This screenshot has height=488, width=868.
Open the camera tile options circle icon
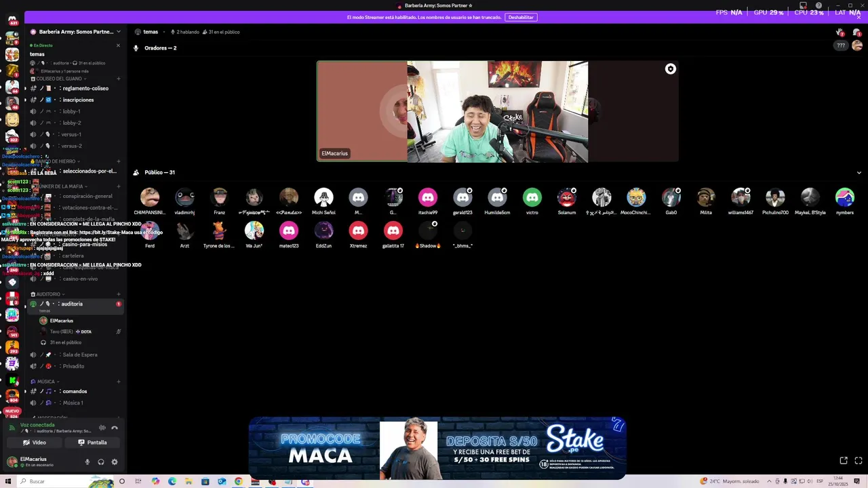(670, 69)
